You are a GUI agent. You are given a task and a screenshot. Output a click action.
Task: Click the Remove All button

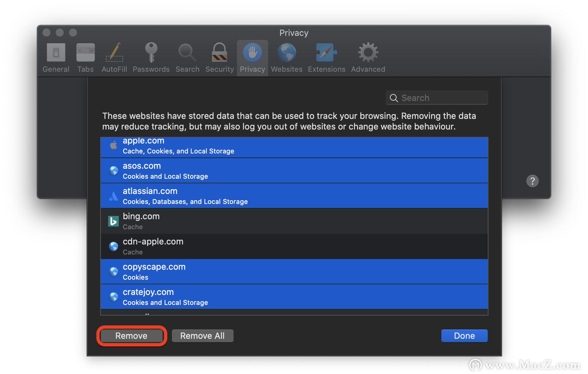click(202, 336)
